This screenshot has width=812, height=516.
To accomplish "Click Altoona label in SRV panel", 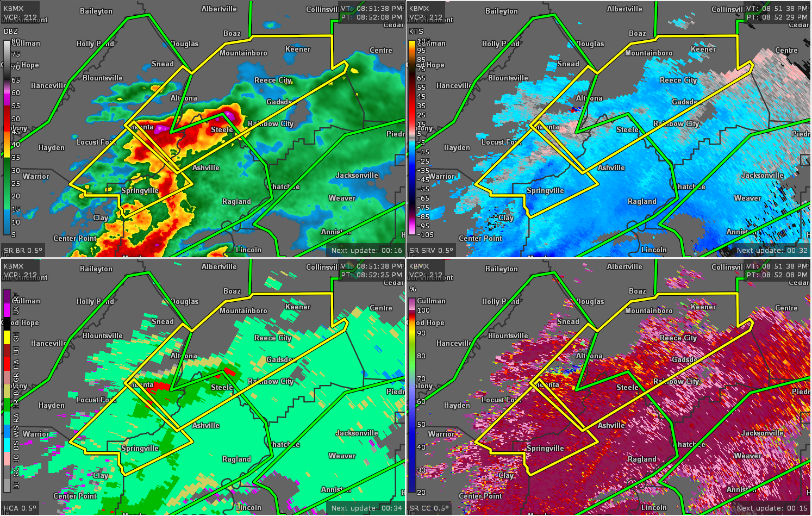I will pyautogui.click(x=589, y=98).
